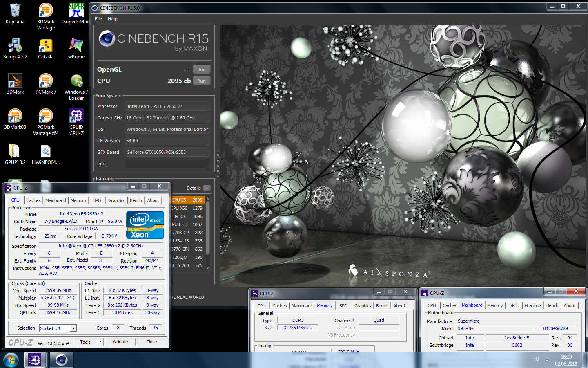Select the CPU-Z taskbar button

point(35,360)
